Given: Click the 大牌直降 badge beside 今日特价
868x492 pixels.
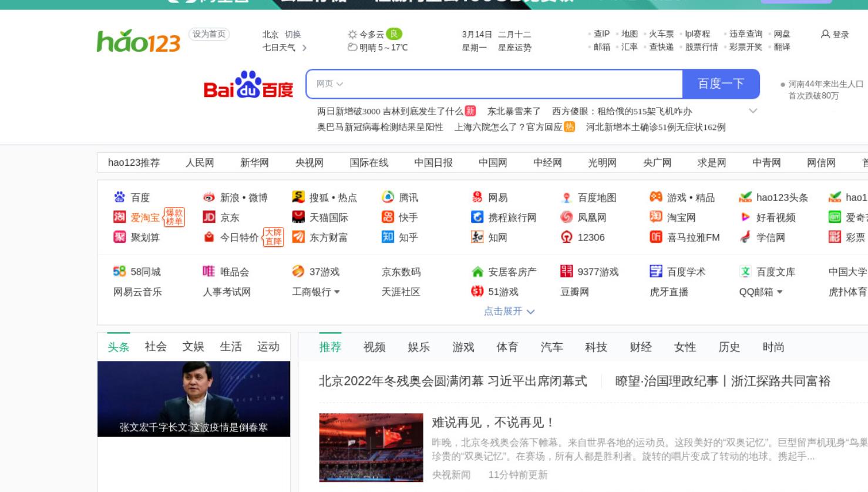Looking at the screenshot, I should pyautogui.click(x=273, y=237).
